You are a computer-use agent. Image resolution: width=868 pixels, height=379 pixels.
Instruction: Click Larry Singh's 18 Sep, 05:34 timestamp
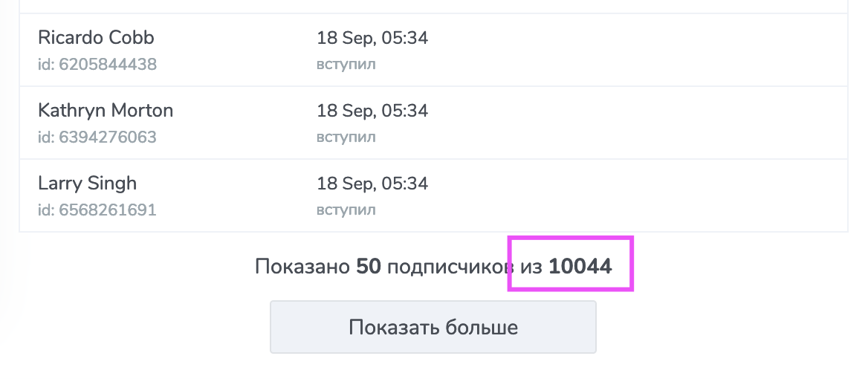[x=372, y=184]
